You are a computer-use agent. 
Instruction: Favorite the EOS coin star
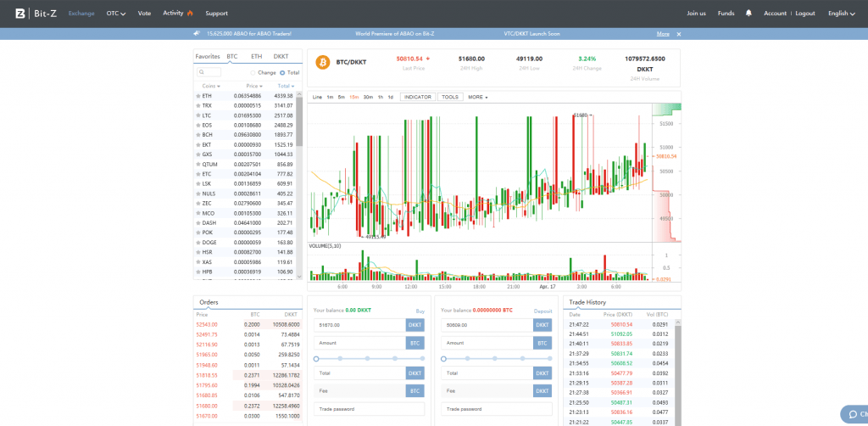pyautogui.click(x=198, y=126)
